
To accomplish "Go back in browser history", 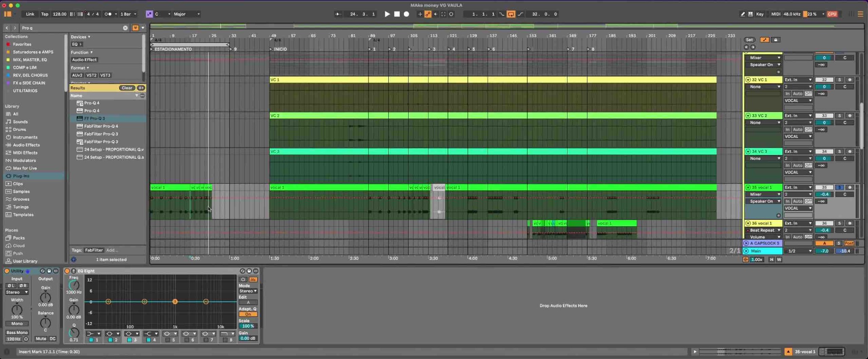I will click(7, 28).
